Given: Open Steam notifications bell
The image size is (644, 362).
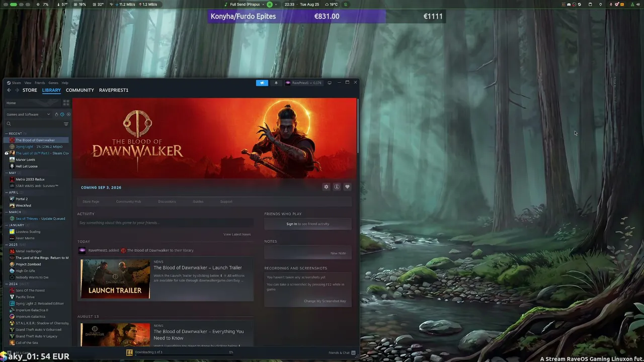Looking at the screenshot, I should point(276,83).
